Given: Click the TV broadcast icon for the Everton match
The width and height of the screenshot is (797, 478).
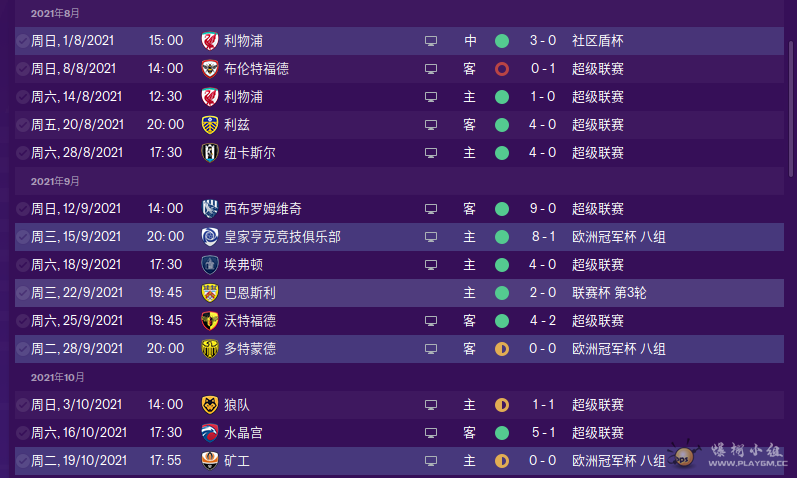Looking at the screenshot, I should coord(431,265).
